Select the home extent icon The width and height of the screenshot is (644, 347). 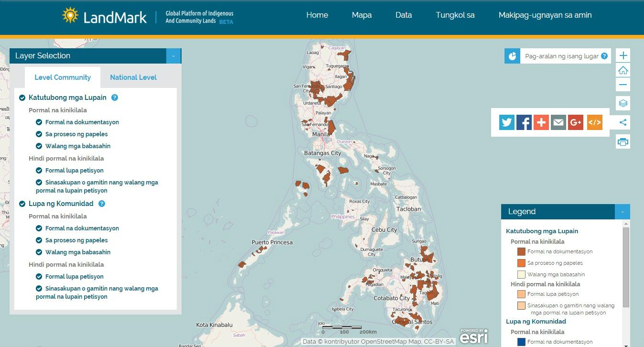[623, 70]
